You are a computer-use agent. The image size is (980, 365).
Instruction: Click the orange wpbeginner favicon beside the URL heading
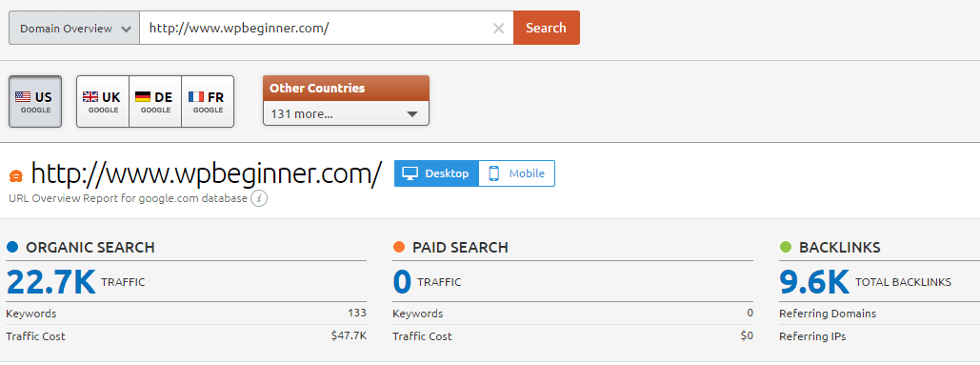click(16, 176)
